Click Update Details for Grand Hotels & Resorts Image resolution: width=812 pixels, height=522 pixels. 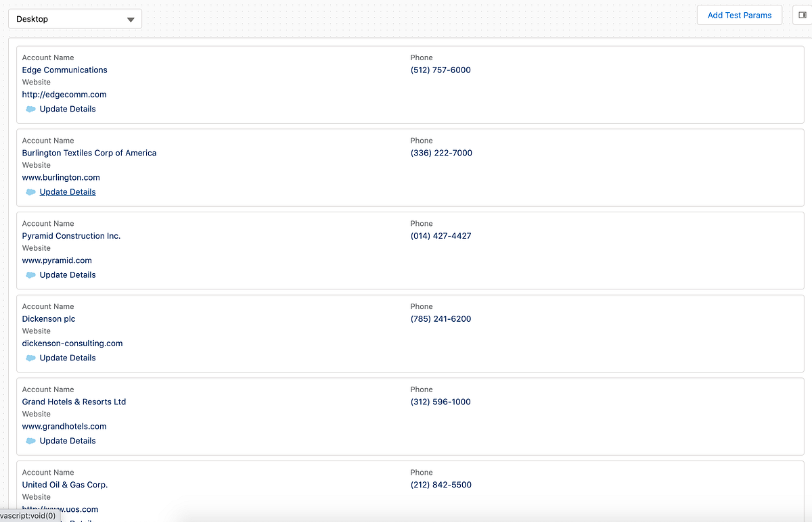pos(68,441)
